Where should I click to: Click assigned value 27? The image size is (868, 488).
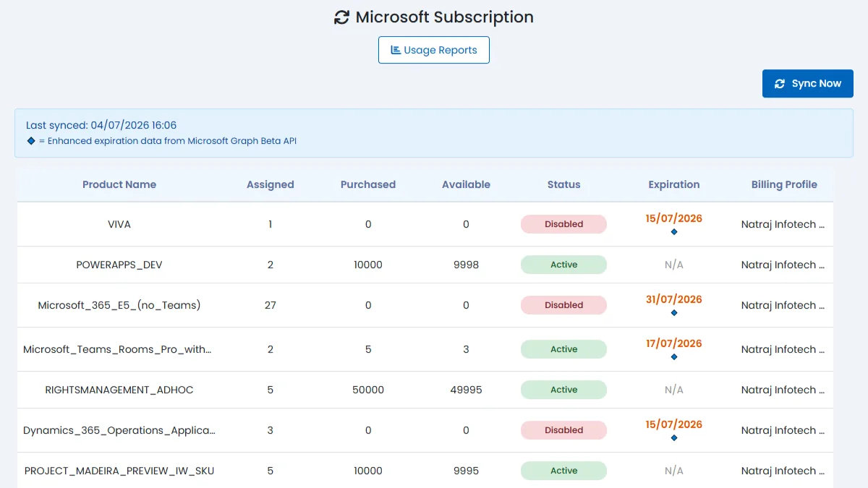coord(271,305)
